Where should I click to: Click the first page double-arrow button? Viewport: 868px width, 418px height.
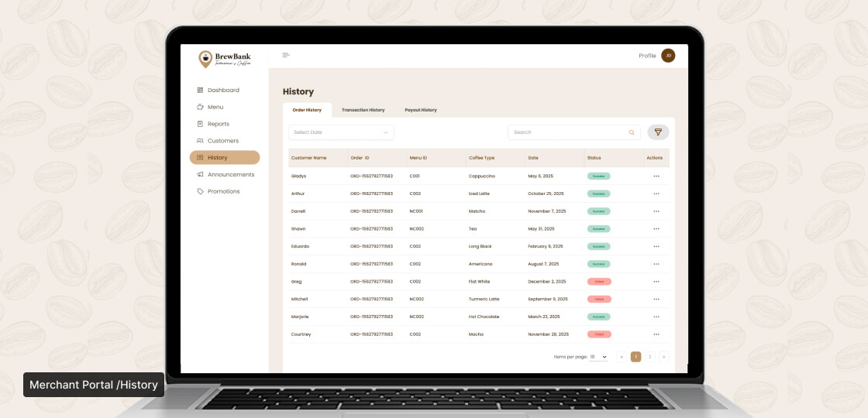coord(621,357)
